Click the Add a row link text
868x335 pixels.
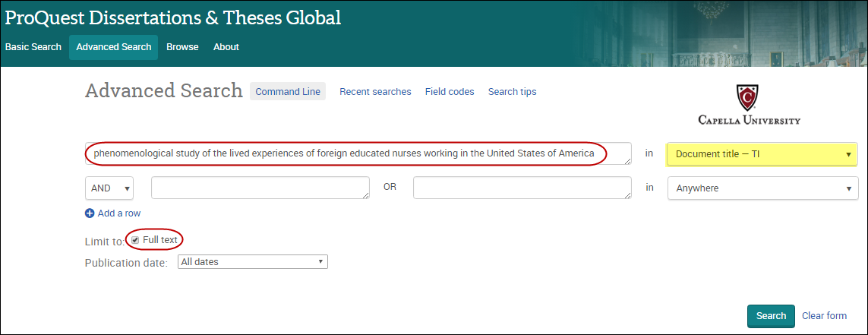coord(119,213)
